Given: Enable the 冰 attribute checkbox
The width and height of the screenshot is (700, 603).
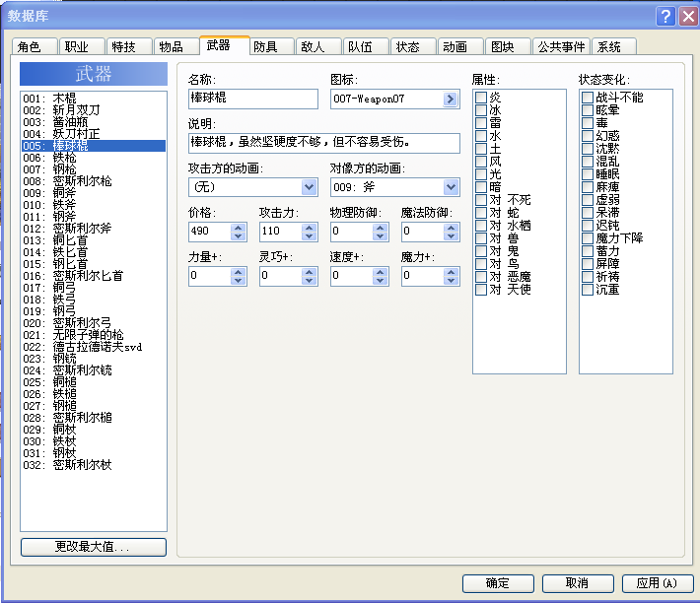Looking at the screenshot, I should pyautogui.click(x=481, y=110).
